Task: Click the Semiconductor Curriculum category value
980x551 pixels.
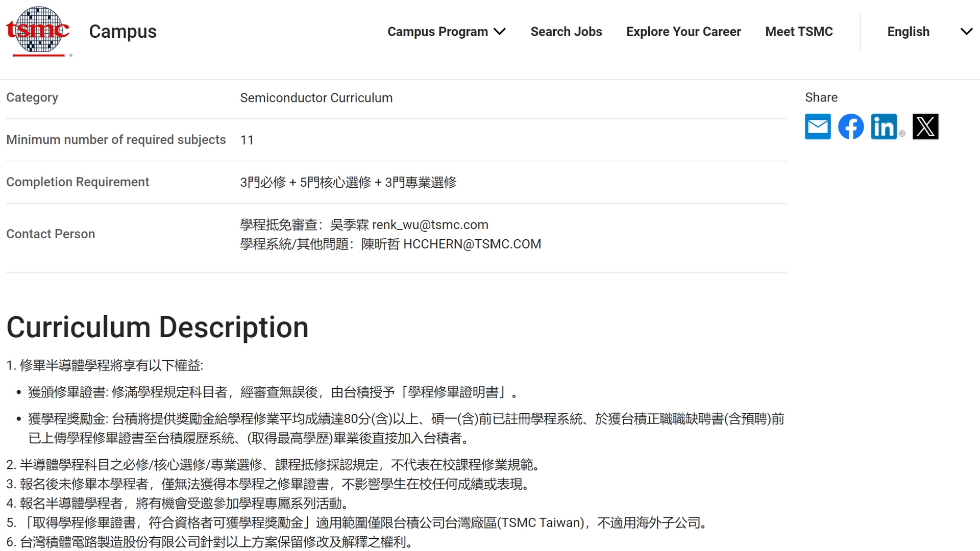Action: click(316, 97)
